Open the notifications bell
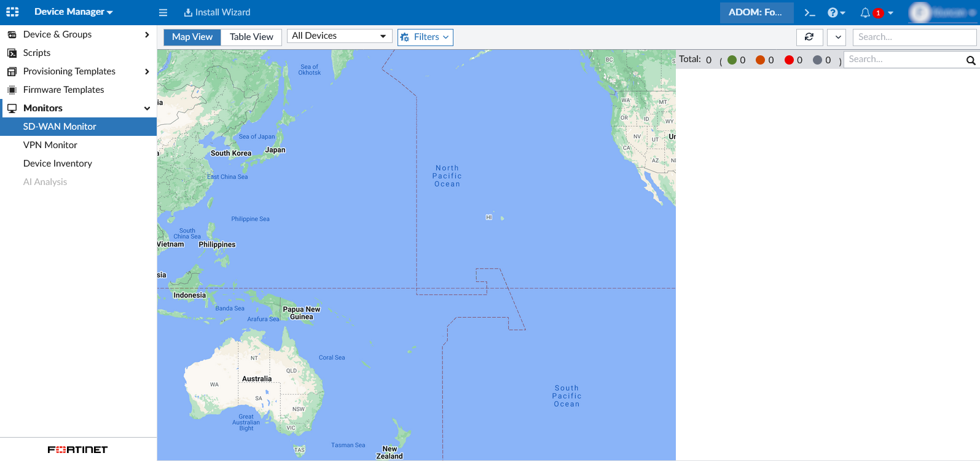The width and height of the screenshot is (980, 461). tap(865, 12)
